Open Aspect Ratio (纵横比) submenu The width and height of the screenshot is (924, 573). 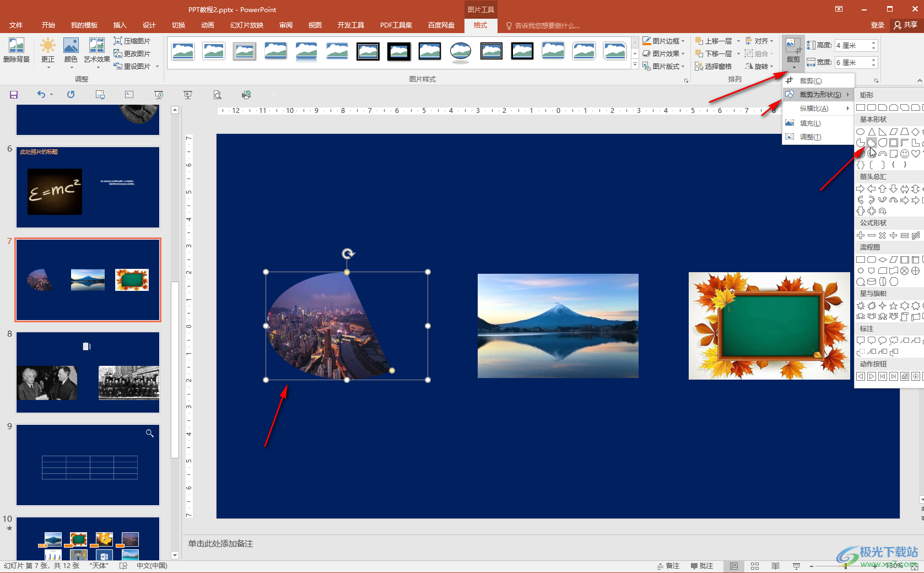[x=818, y=109]
